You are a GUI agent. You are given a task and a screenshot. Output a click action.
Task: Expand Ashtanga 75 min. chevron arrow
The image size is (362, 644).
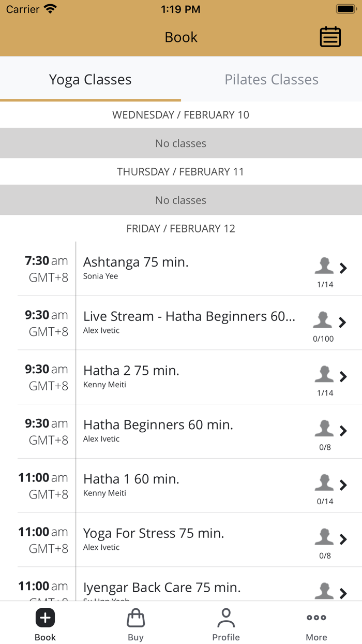[343, 268]
